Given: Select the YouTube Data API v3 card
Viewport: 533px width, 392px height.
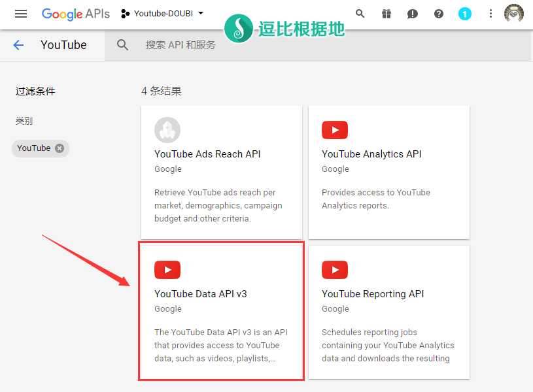Looking at the screenshot, I should 222,311.
